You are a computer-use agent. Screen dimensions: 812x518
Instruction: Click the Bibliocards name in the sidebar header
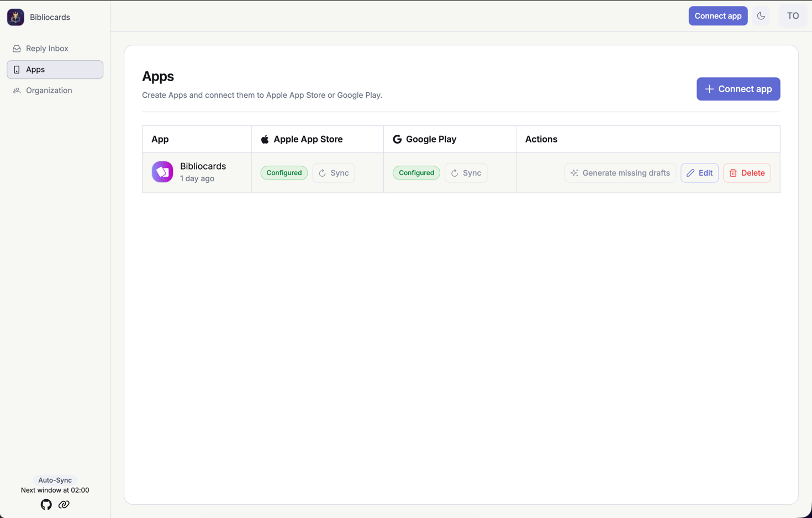click(50, 17)
